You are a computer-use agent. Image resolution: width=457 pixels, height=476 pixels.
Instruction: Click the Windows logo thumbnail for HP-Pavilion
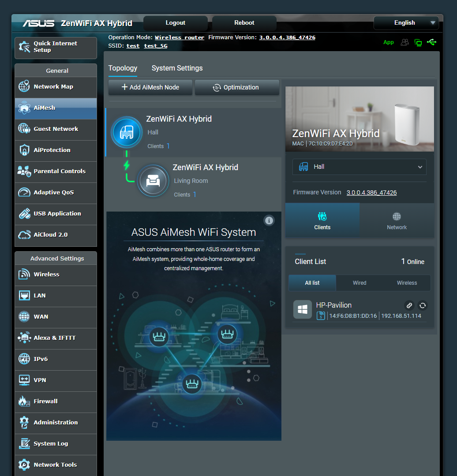pyautogui.click(x=302, y=309)
